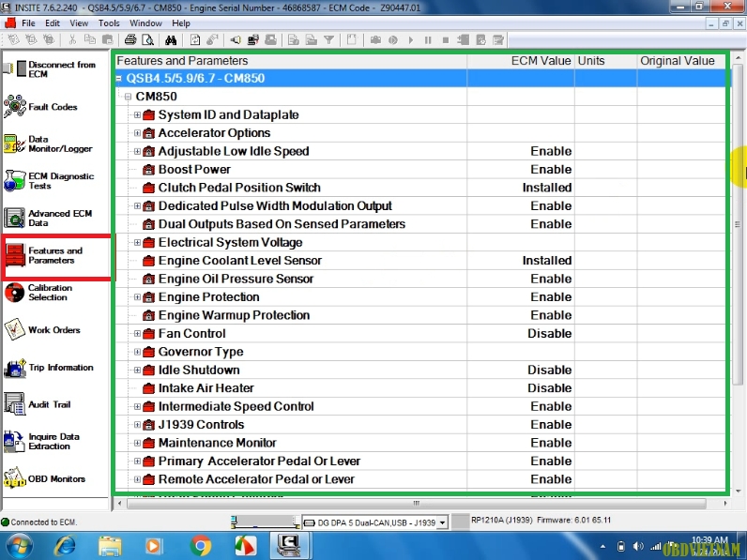Expand Accelerator Options node
The height and width of the screenshot is (560, 747).
pyautogui.click(x=137, y=133)
